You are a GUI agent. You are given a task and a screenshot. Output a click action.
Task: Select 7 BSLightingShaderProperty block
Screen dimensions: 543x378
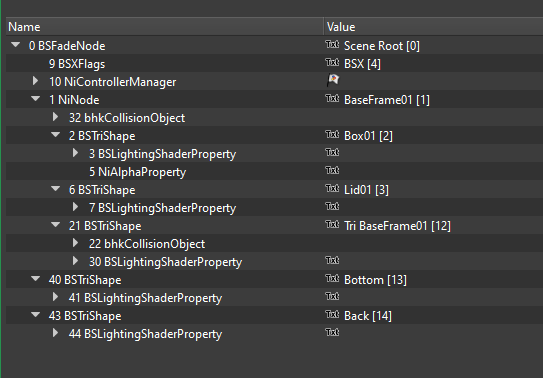point(162,208)
